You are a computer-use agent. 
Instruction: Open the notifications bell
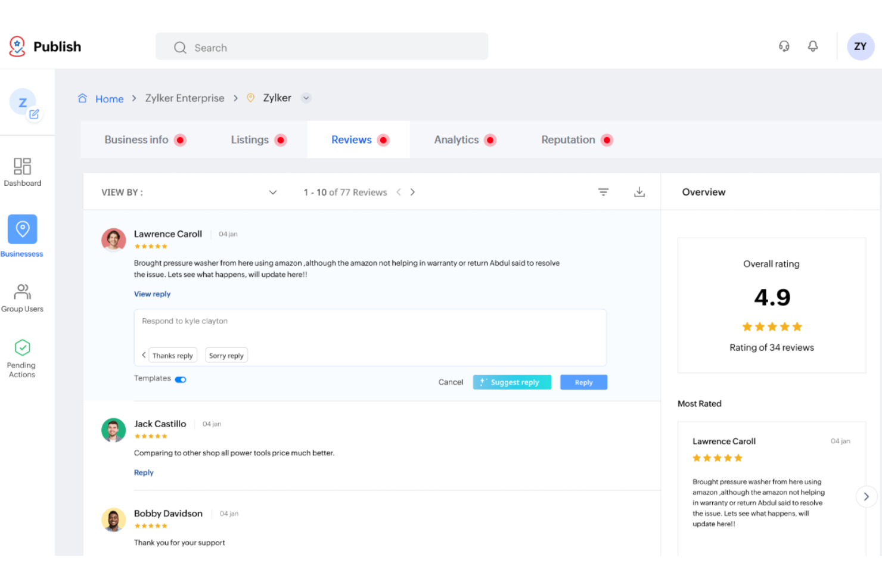pos(813,46)
